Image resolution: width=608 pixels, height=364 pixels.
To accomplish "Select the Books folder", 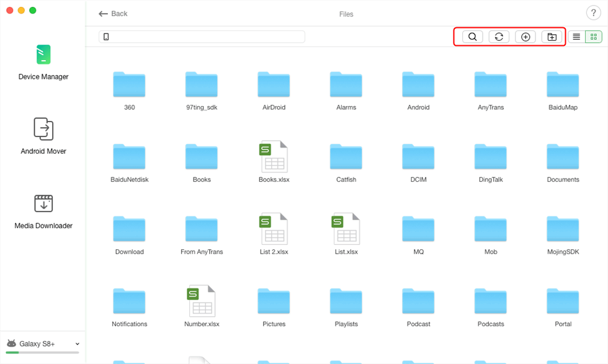I will click(x=202, y=163).
